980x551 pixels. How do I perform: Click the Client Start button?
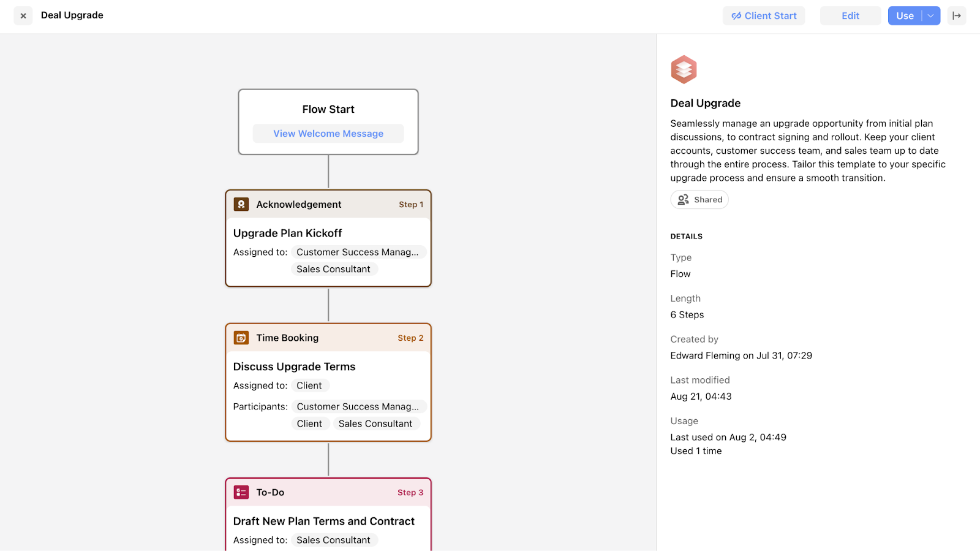coord(763,16)
